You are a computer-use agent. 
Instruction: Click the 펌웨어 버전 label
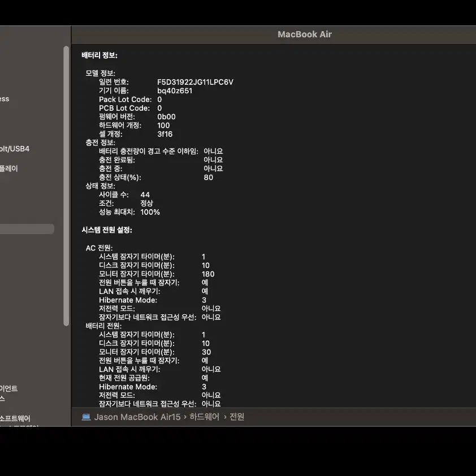tap(117, 117)
